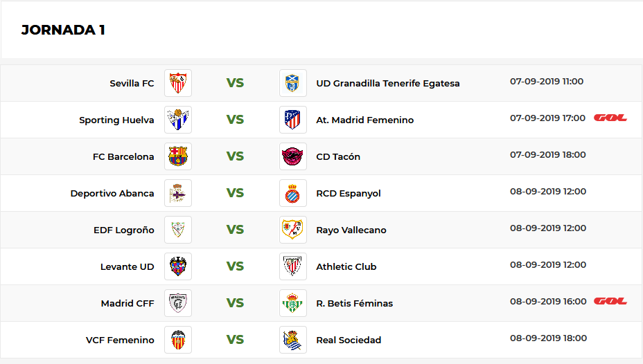
Task: Click the R. Betis Féminas crest
Action: [293, 303]
